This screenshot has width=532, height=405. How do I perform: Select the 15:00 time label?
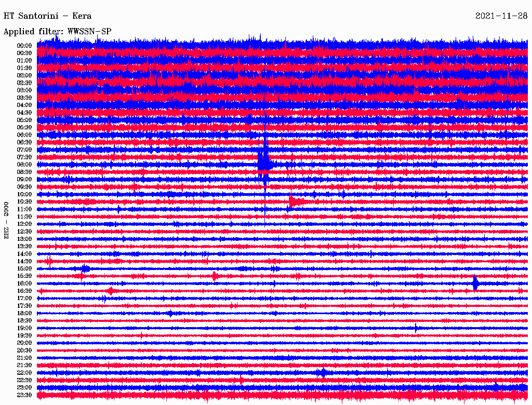coord(24,268)
